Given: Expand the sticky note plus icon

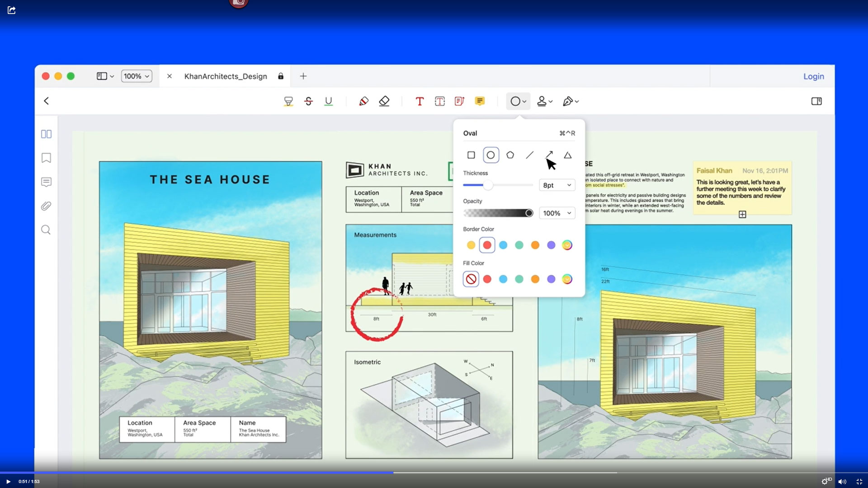Looking at the screenshot, I should [742, 215].
